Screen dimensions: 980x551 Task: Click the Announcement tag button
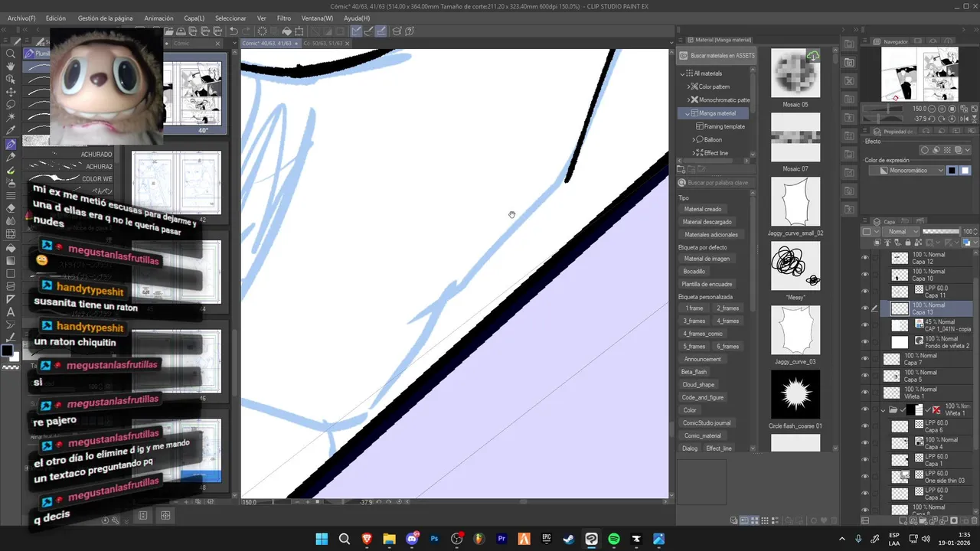701,359
